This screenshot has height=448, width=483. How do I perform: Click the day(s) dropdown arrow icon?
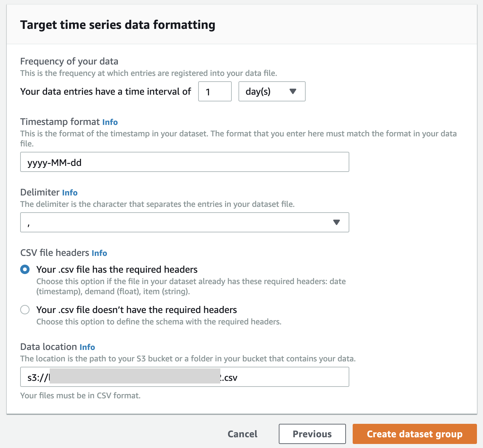click(x=293, y=91)
